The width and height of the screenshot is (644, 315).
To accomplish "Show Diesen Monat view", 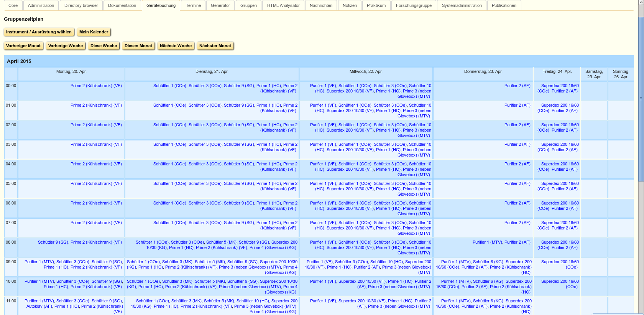I will [138, 46].
